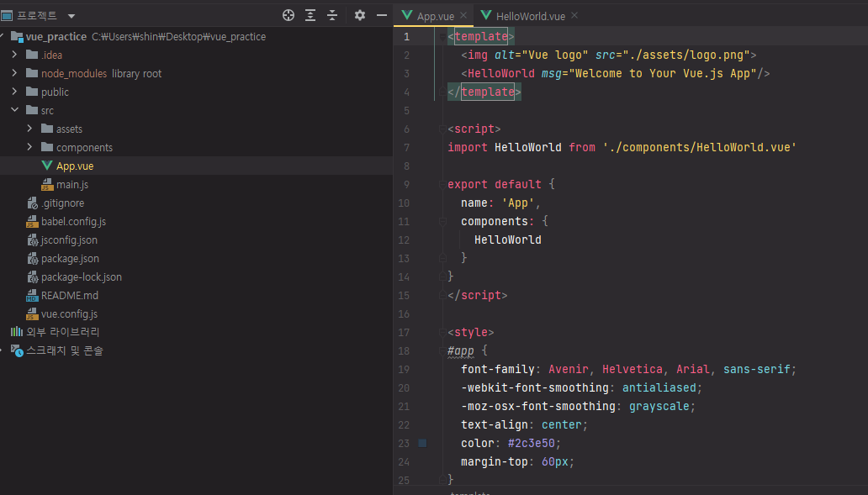The image size is (868, 495).
Task: Fold the script block on line 6
Action: [442, 129]
